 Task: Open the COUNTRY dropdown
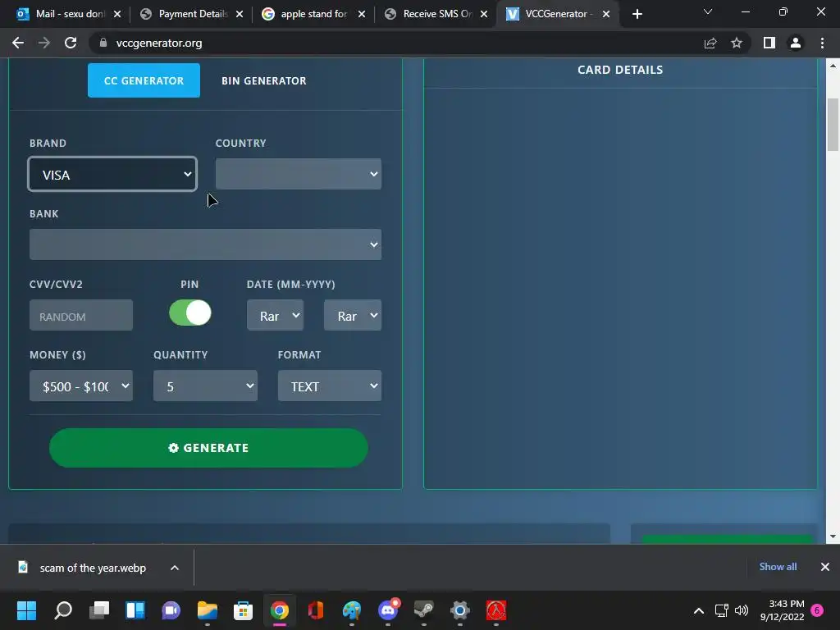[x=299, y=174]
